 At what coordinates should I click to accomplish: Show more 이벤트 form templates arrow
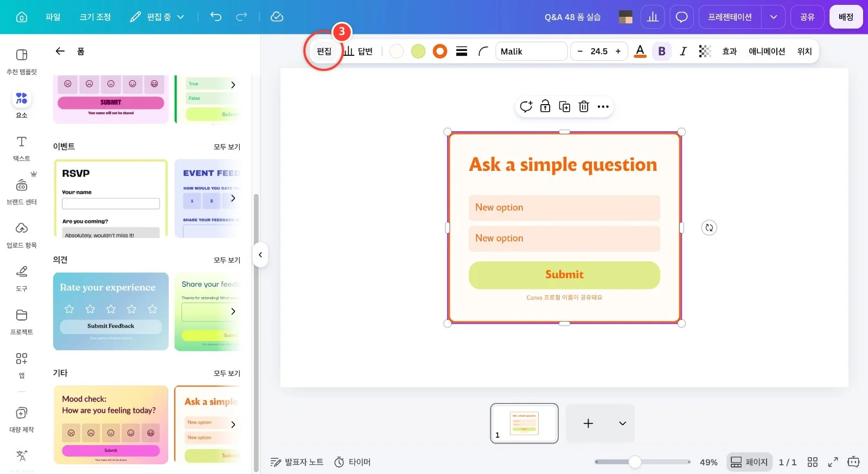pyautogui.click(x=233, y=198)
